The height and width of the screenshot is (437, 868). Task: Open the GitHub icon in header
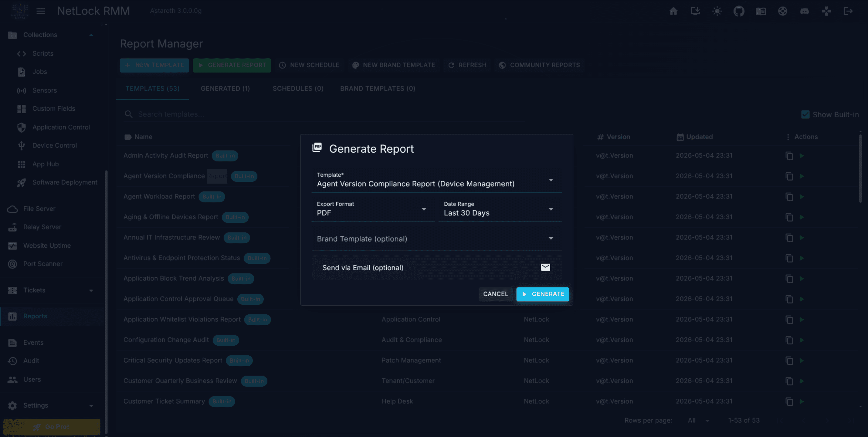tap(739, 11)
